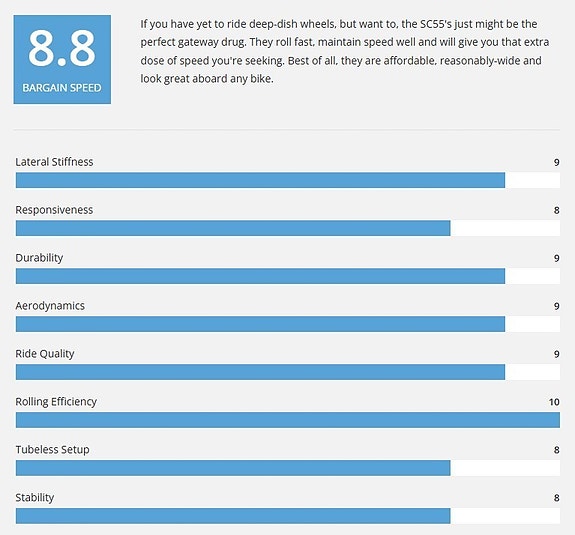Click the Responsiveness rating bar
Screen dimensions: 575x535
tap(288, 228)
